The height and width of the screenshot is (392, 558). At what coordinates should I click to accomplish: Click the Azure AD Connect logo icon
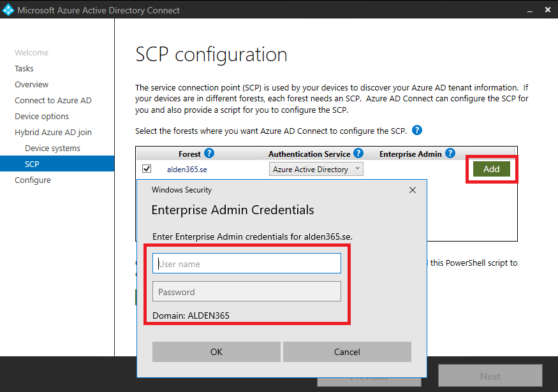tap(8, 10)
